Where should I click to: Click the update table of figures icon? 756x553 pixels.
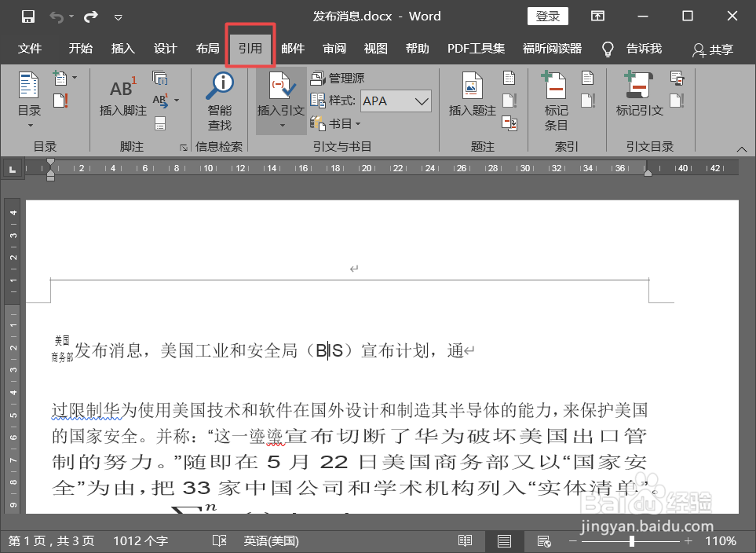point(509,101)
